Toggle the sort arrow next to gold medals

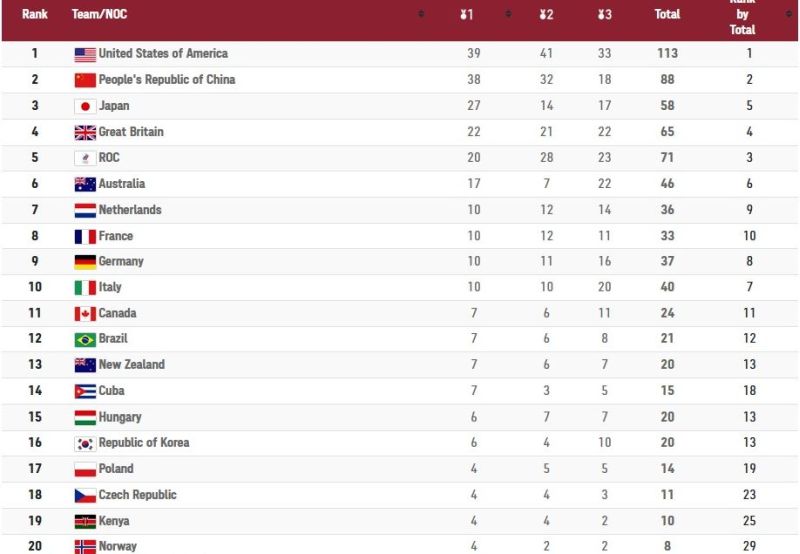[x=509, y=14]
